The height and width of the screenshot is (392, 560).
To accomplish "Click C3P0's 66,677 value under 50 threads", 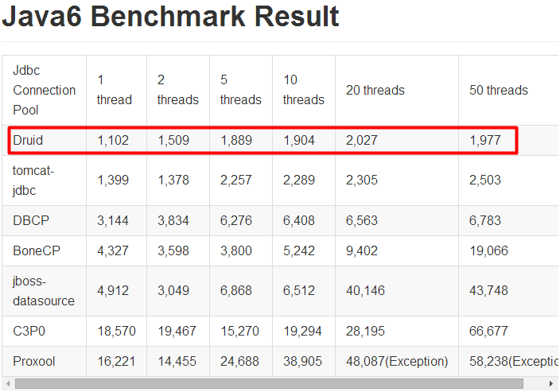I will tap(488, 332).
